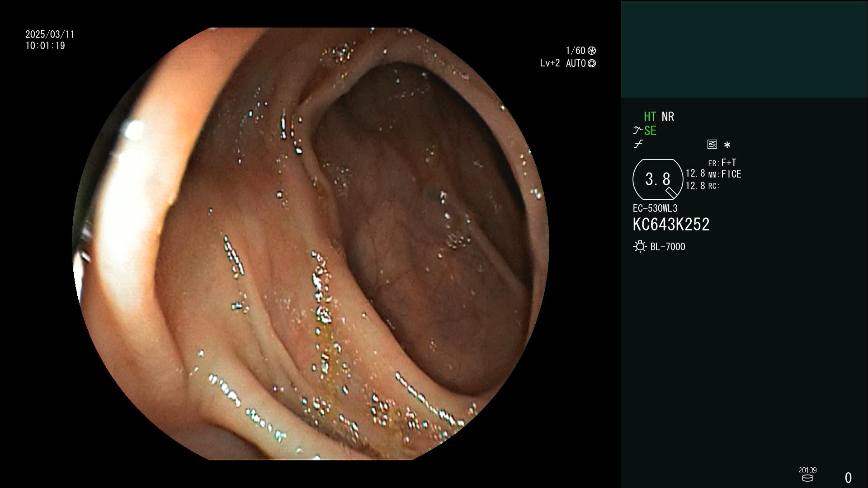Click the MM: FICE setting

[725, 174]
